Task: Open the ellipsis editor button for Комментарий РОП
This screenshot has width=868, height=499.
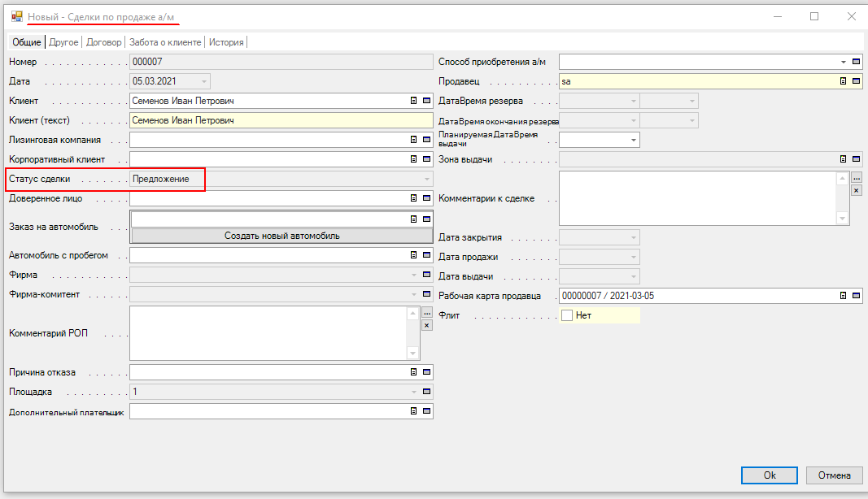Action: point(426,313)
